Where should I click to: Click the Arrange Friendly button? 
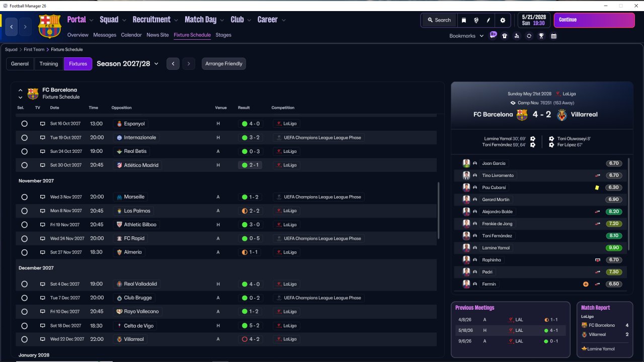[x=224, y=64]
